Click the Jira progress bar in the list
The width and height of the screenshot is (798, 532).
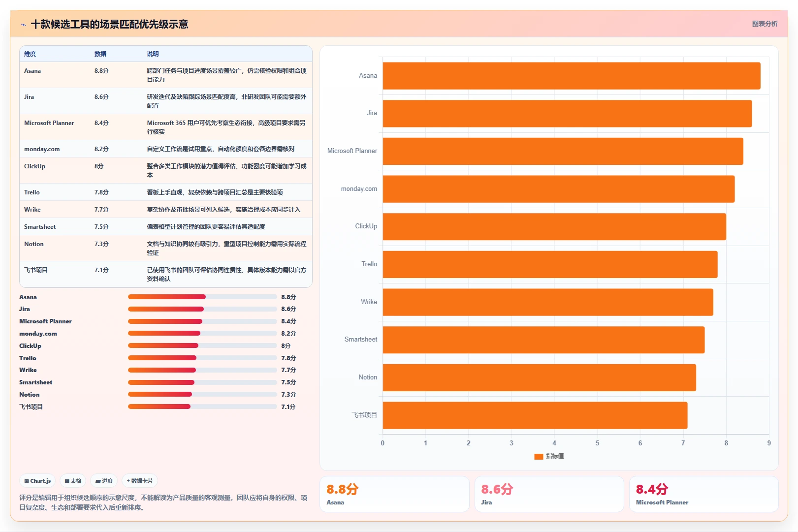pyautogui.click(x=202, y=309)
